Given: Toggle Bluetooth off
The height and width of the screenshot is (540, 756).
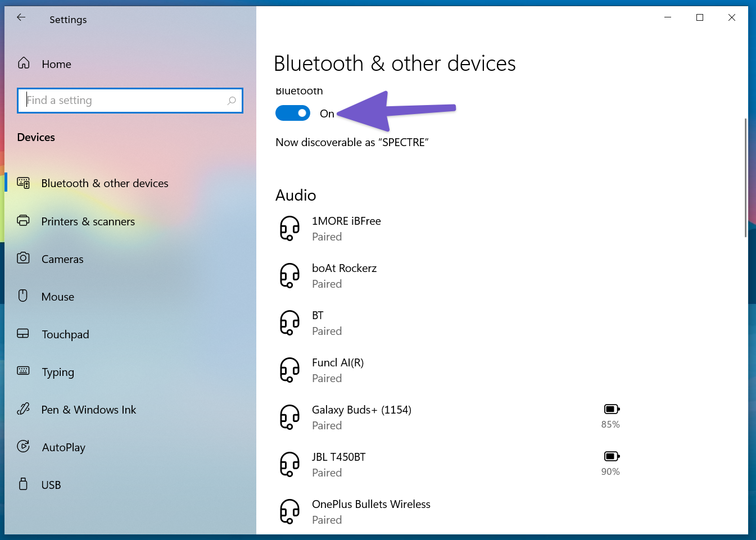Looking at the screenshot, I should [x=292, y=113].
